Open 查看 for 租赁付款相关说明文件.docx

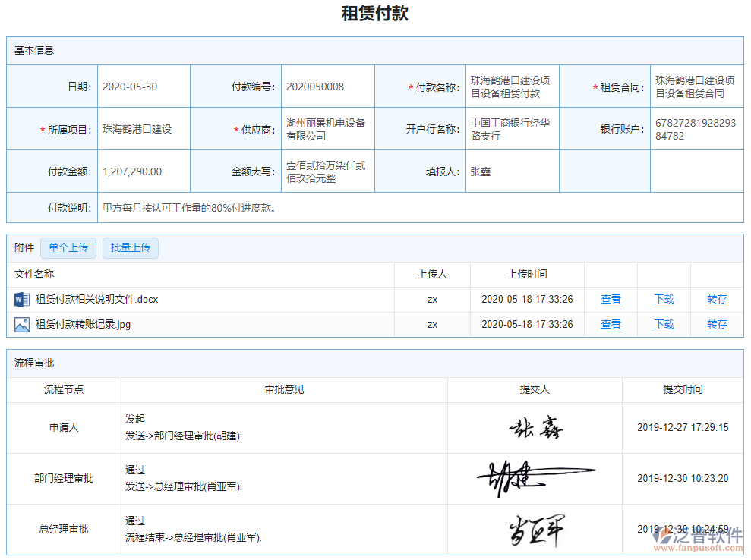(x=611, y=298)
